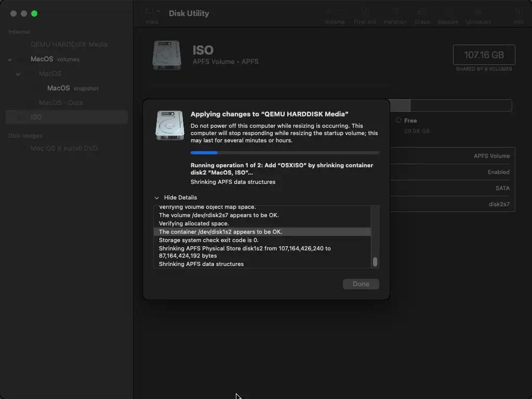Click the 'APFS Volume' type value
The width and height of the screenshot is (532, 399).
coord(491,156)
